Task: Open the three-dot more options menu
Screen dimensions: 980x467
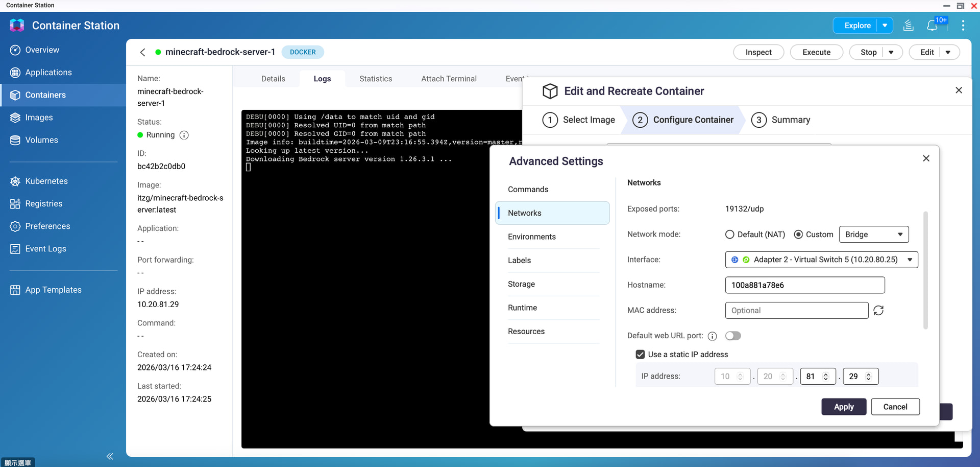Action: tap(963, 26)
